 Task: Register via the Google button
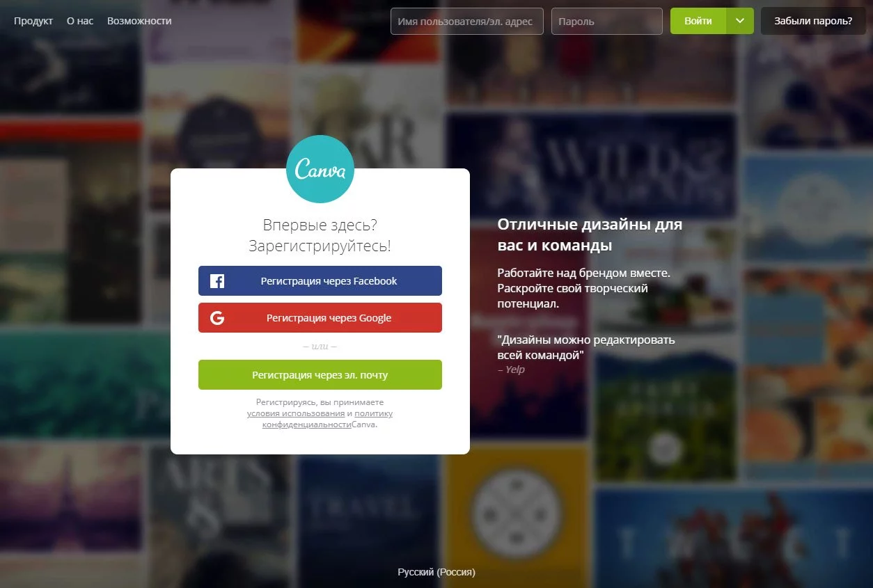(x=320, y=318)
